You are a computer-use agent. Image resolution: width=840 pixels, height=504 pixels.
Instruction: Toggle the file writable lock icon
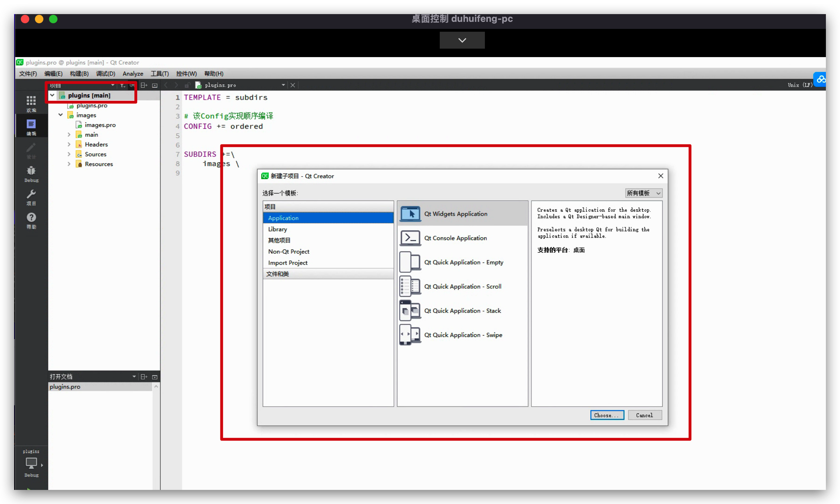[x=188, y=85]
